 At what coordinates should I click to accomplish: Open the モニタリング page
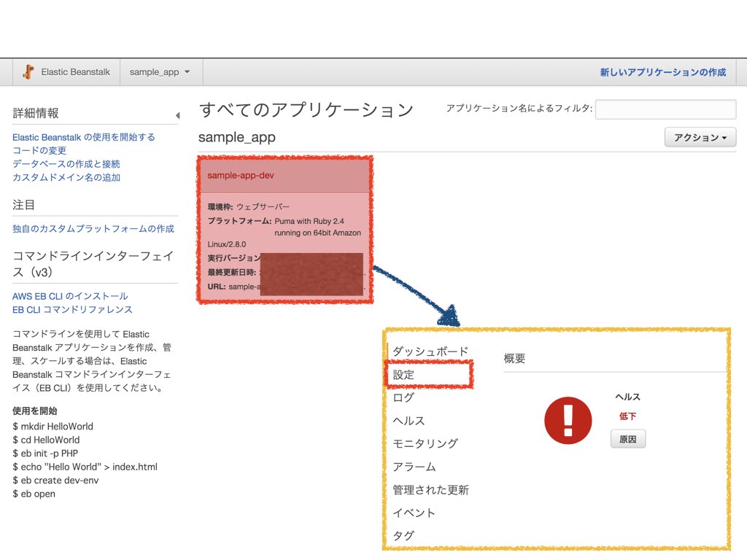pos(425,443)
